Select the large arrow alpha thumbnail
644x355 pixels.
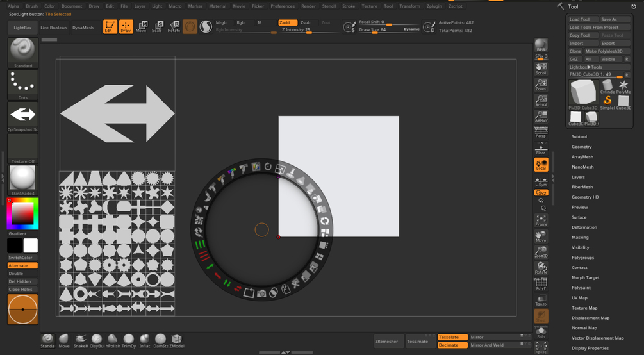(117, 113)
